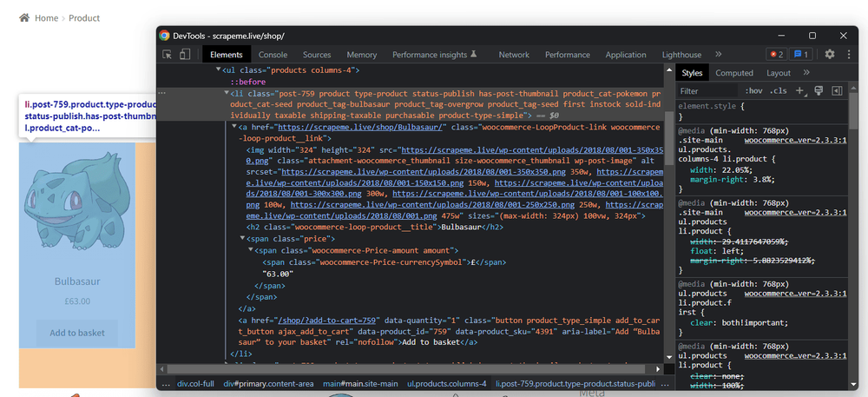
Task: Select div.col-full in DOM breadcrumb
Action: 195,383
